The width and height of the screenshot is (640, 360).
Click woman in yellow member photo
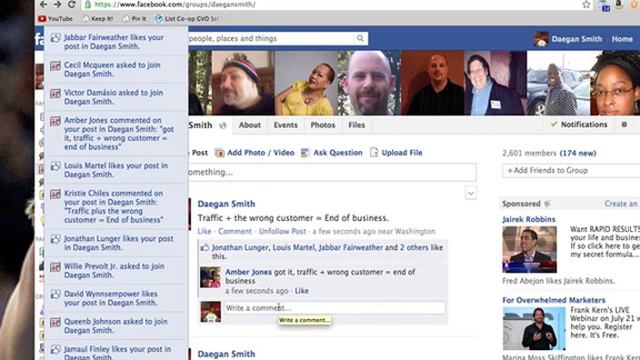[306, 83]
